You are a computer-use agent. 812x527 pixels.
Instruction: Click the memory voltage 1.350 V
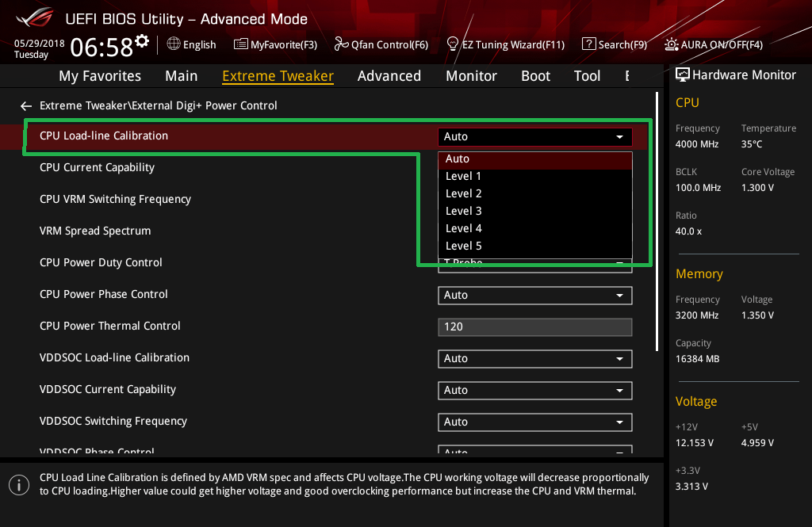(x=757, y=315)
